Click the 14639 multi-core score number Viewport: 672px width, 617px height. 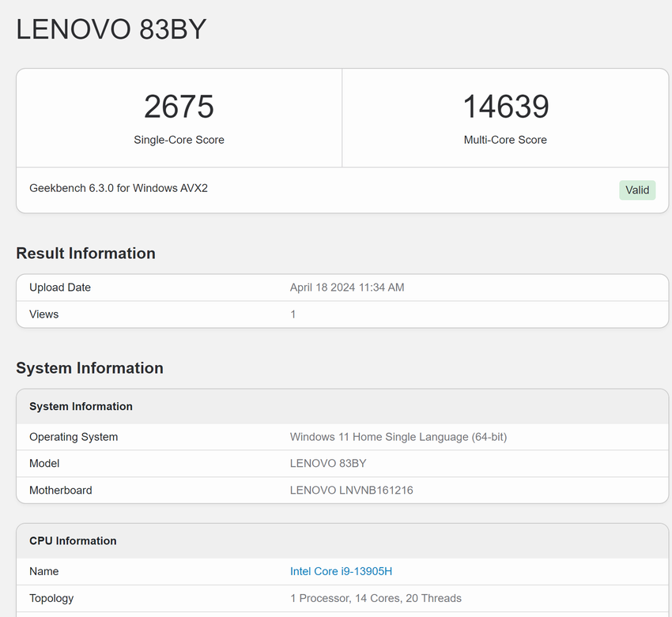pyautogui.click(x=505, y=107)
